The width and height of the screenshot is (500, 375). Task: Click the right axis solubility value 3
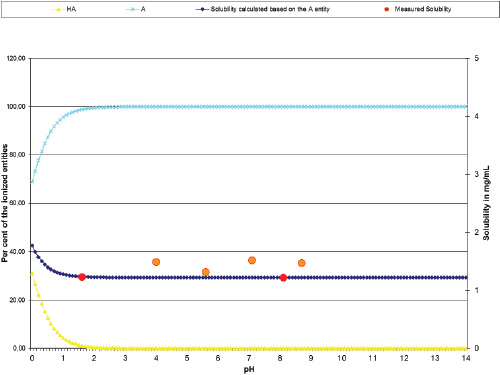[477, 174]
